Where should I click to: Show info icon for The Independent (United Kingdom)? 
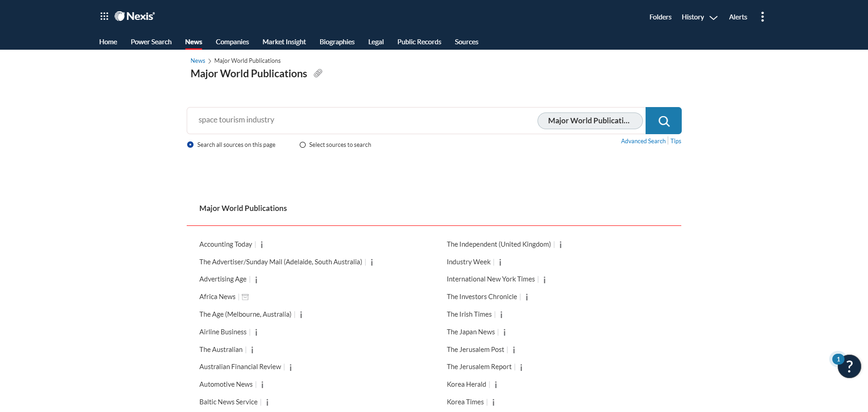pos(561,245)
